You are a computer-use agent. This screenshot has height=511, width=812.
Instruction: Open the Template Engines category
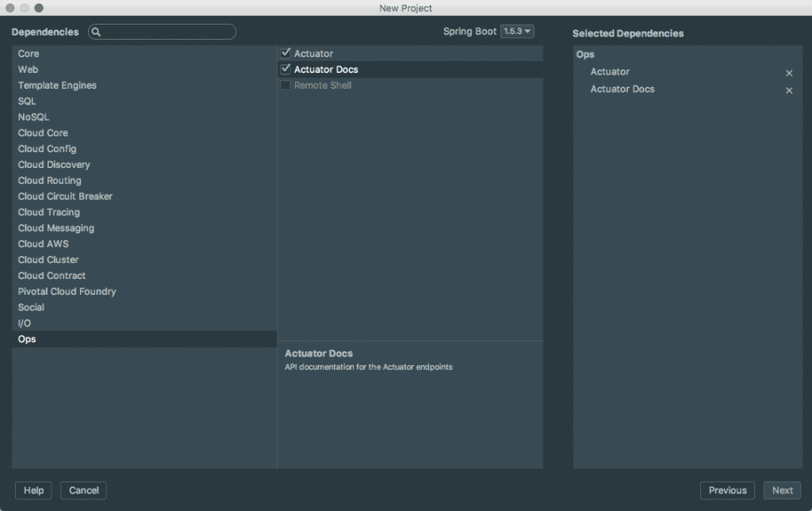57,86
